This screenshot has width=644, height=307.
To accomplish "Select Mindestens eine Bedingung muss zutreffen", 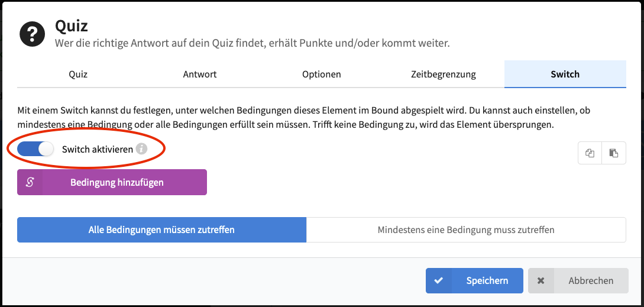I will click(x=466, y=230).
